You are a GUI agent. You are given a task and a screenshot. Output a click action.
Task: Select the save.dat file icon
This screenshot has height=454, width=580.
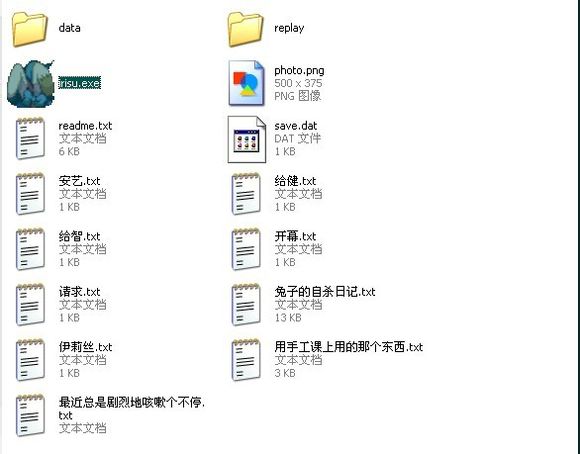click(x=246, y=139)
